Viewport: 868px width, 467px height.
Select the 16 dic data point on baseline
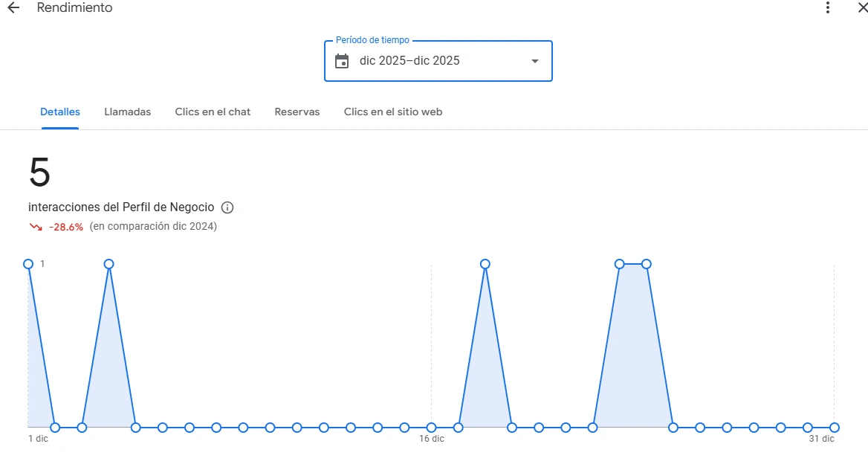pos(431,428)
